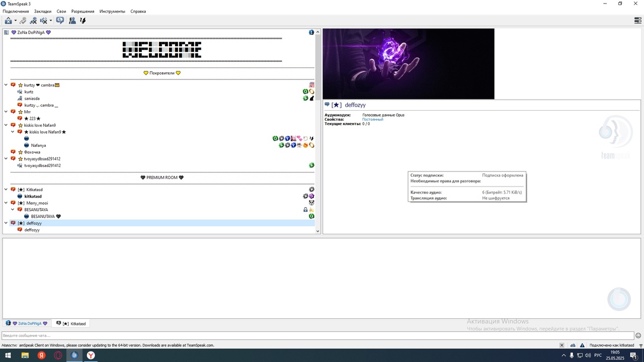This screenshot has height=362, width=644.
Task: Click the chat message input field
Action: (317, 335)
